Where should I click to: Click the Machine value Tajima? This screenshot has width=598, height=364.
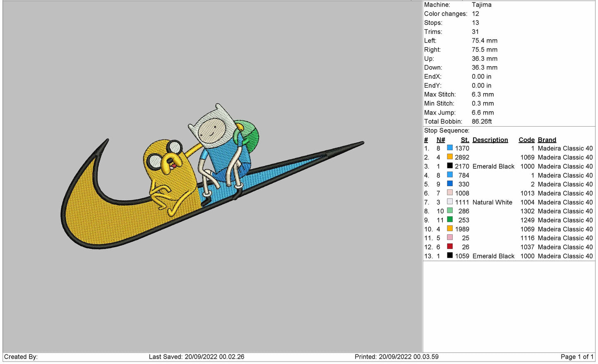pos(481,5)
